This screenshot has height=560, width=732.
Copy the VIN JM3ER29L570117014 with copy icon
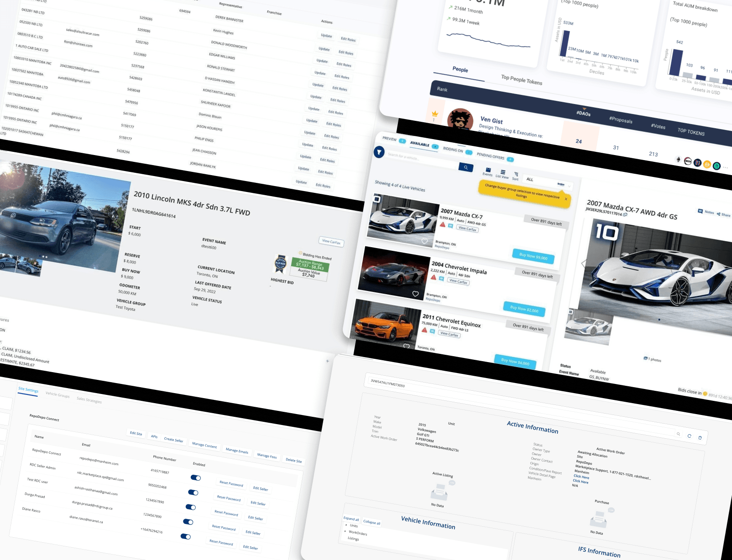click(x=625, y=215)
